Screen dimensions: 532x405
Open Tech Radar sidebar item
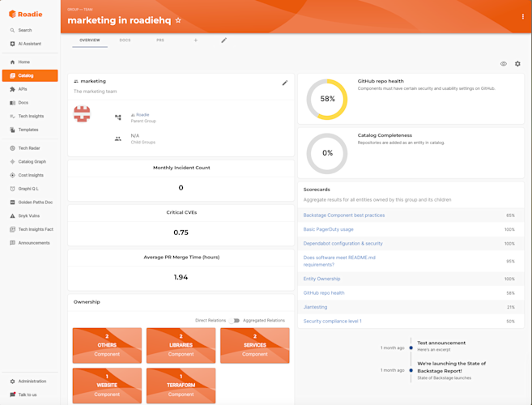[30, 148]
